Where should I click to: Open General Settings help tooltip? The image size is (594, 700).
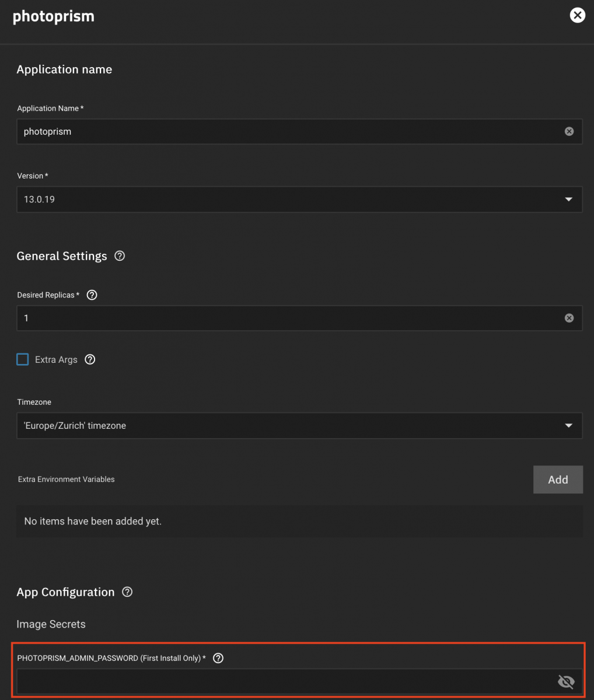(x=120, y=256)
